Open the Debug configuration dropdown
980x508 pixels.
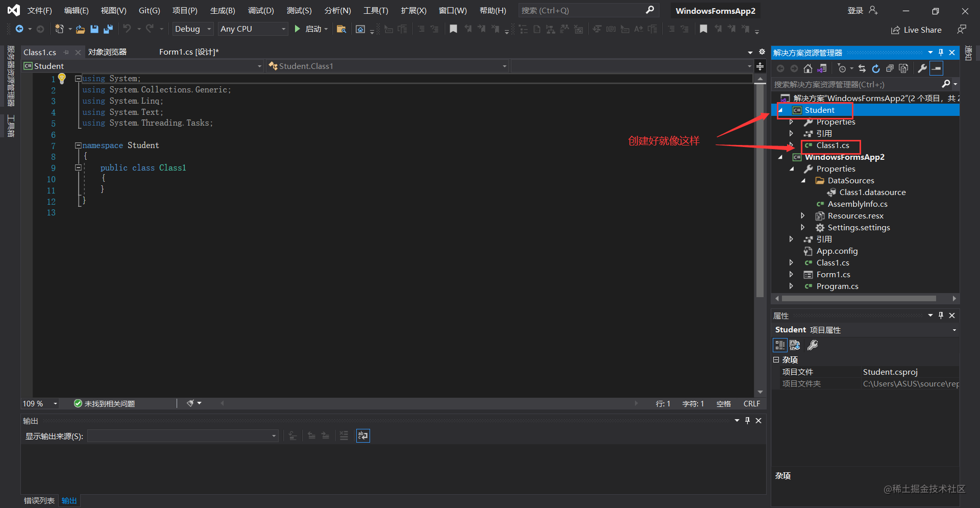point(192,29)
